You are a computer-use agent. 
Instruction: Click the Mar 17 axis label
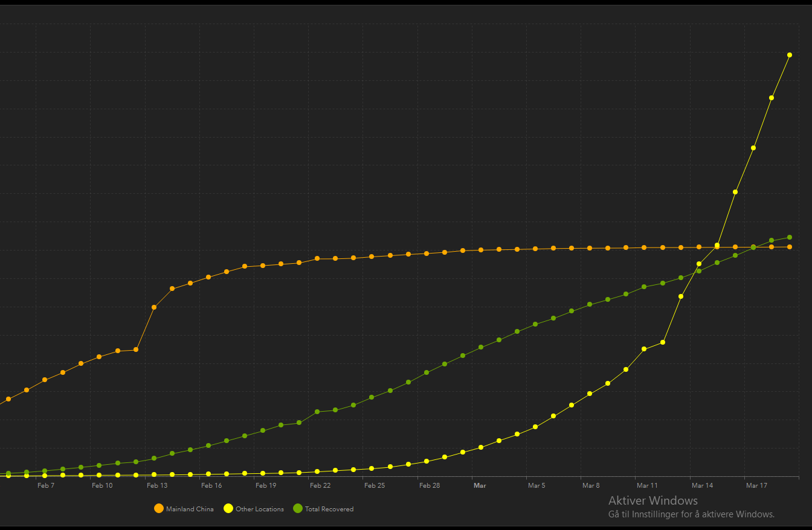click(x=756, y=485)
